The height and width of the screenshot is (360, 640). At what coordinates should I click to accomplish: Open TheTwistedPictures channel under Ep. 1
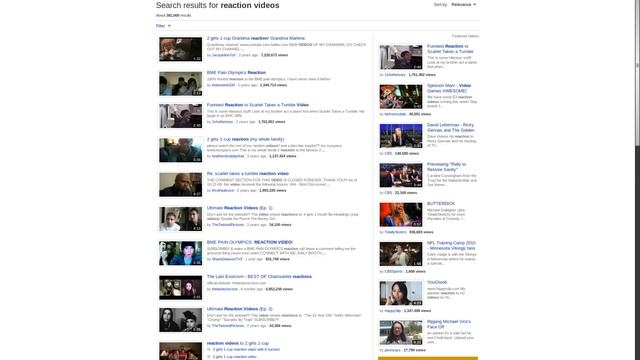[x=228, y=225]
